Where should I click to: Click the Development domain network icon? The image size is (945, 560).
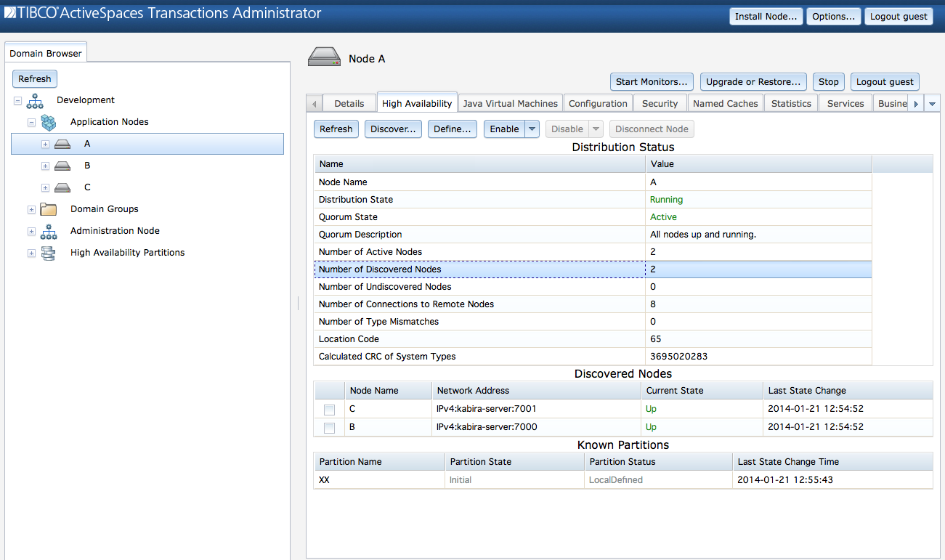click(35, 100)
